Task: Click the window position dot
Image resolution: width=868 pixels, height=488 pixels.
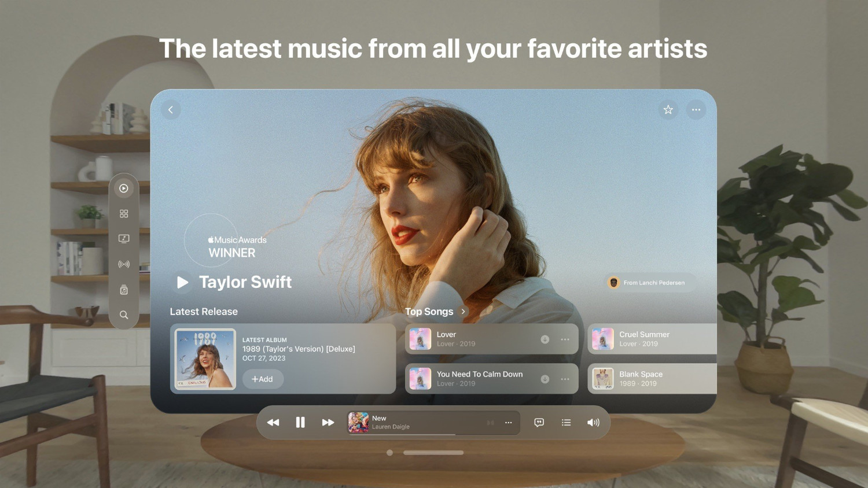Action: pyautogui.click(x=390, y=453)
